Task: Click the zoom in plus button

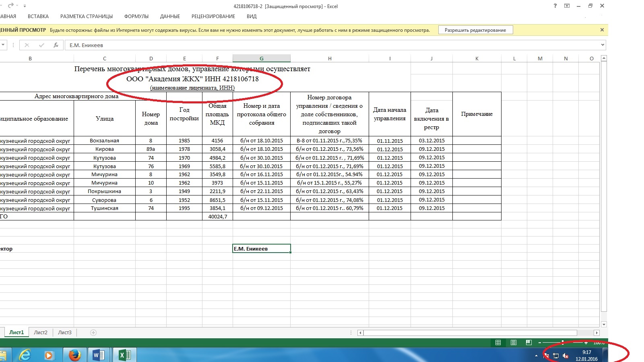Action: [x=586, y=343]
